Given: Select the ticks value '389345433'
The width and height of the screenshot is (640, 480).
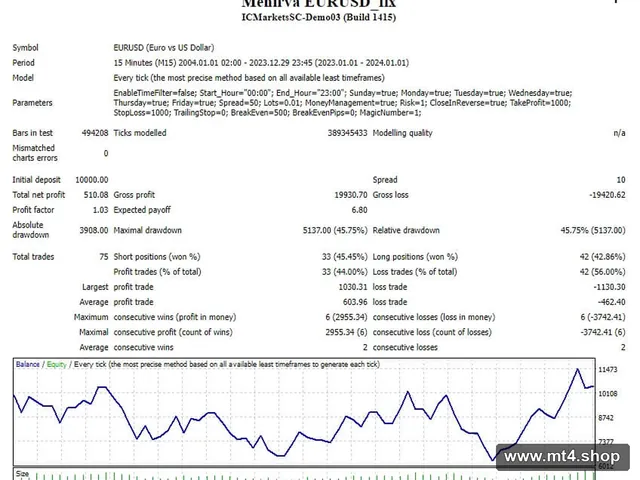Looking at the screenshot, I should point(347,133).
